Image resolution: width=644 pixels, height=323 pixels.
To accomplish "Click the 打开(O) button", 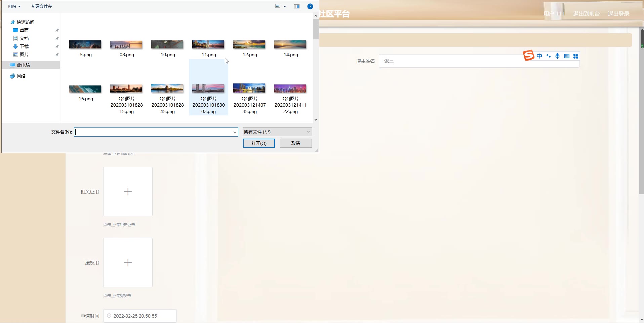I will [259, 143].
